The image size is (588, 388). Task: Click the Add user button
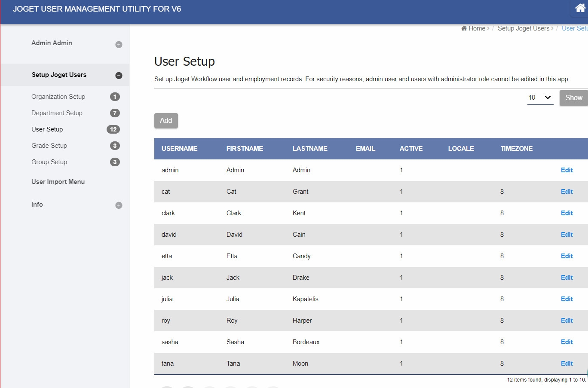(x=166, y=121)
